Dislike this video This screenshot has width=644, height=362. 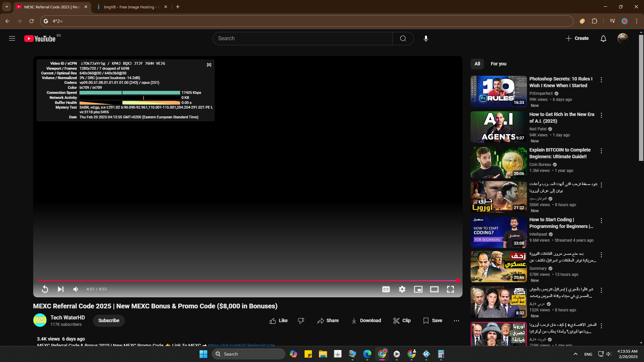301,320
